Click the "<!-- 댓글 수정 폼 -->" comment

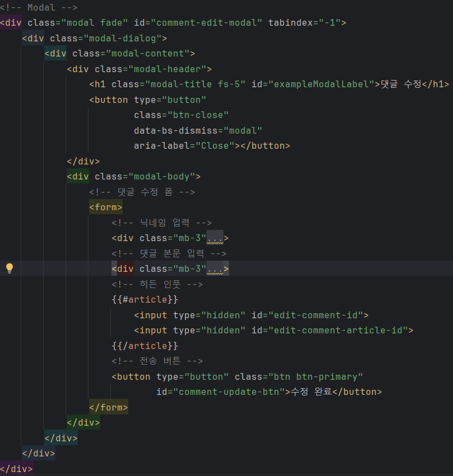coord(142,192)
